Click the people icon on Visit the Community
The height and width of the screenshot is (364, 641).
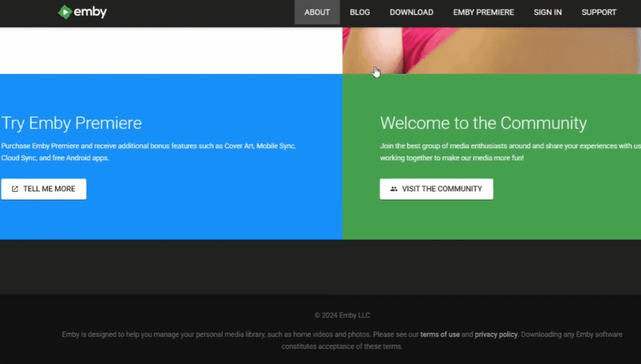click(x=394, y=189)
